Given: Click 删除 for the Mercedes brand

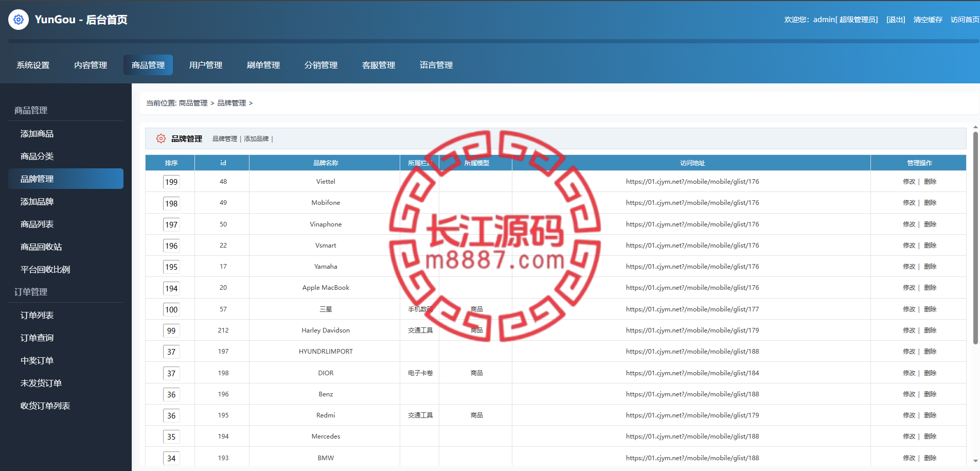Looking at the screenshot, I should click(x=930, y=437).
